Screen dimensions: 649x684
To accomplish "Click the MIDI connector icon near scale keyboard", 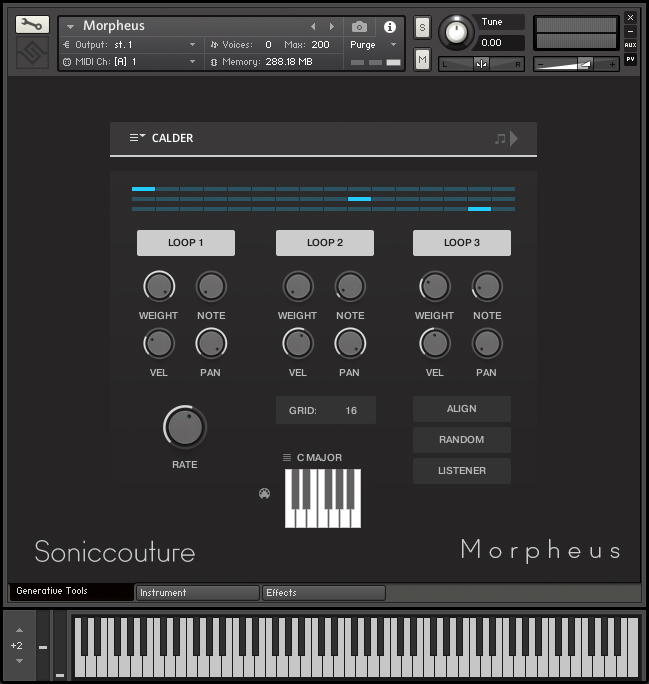I will (264, 493).
